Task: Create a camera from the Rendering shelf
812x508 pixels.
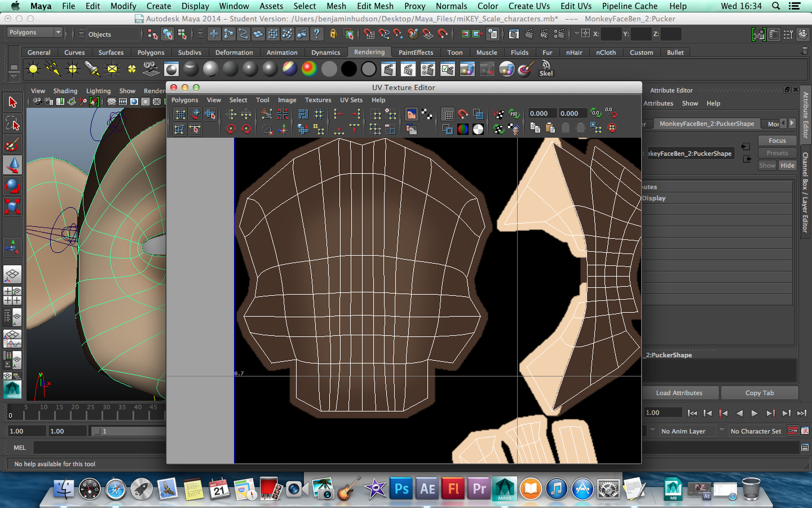Action: 151,69
